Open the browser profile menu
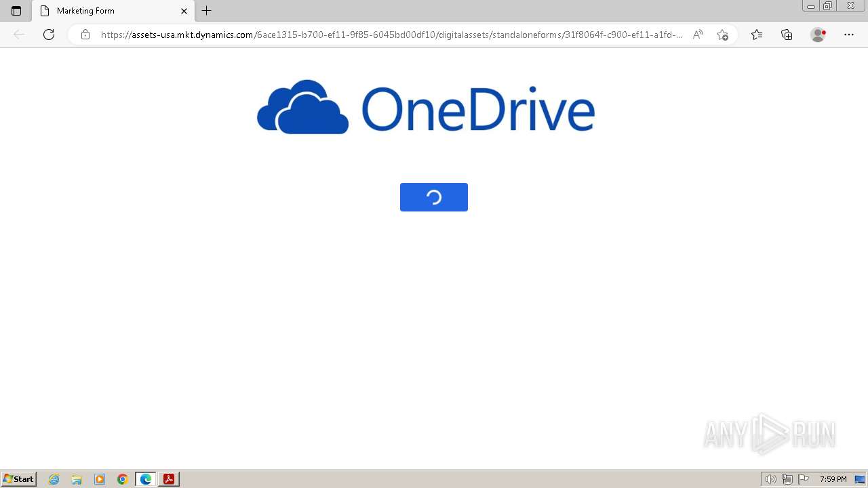Image resolution: width=868 pixels, height=488 pixels. pyautogui.click(x=818, y=35)
